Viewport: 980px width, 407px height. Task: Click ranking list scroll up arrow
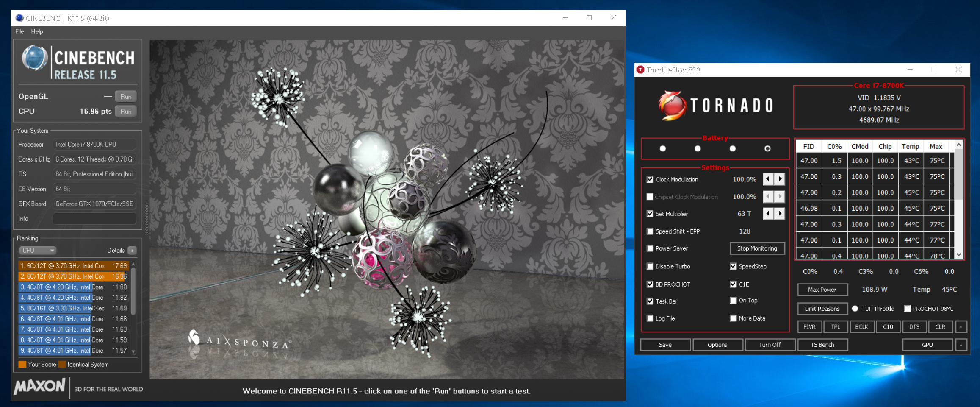click(133, 264)
